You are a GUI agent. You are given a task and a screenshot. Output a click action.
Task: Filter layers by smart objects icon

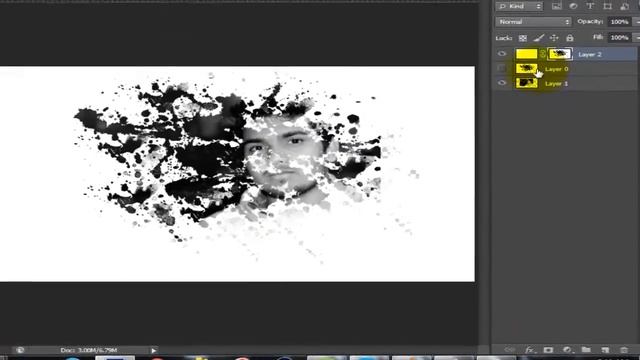pos(624,6)
